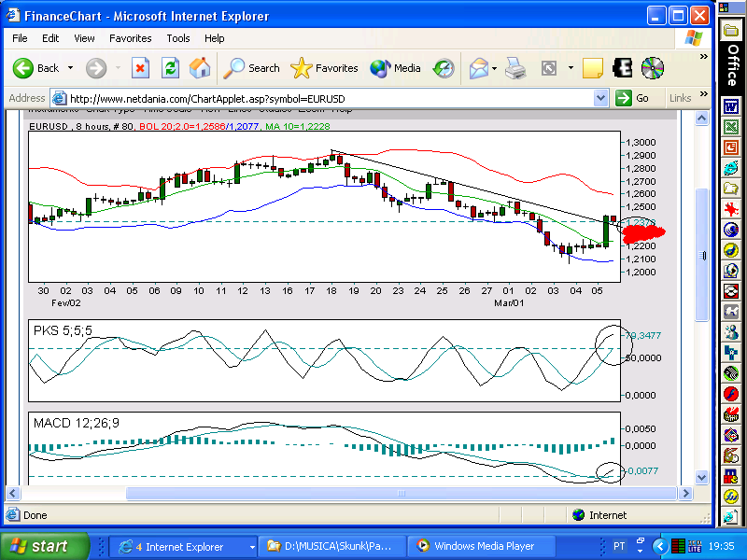Open the View menu
The height and width of the screenshot is (560, 747).
tap(84, 38)
